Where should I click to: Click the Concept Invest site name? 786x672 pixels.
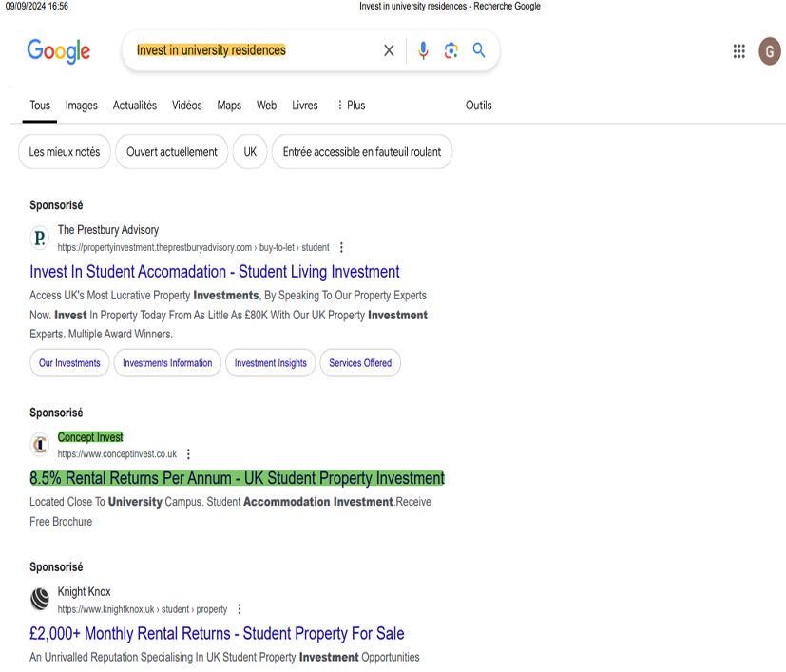90,437
